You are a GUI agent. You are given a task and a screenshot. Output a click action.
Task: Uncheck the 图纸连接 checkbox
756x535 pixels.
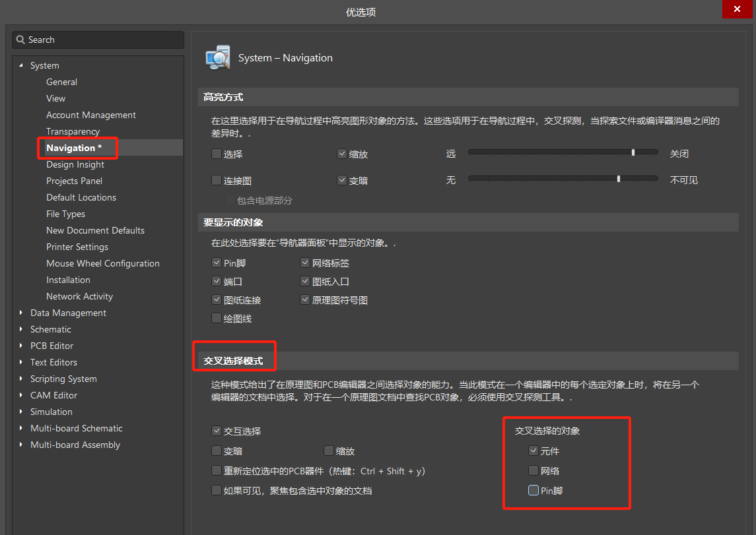click(x=217, y=300)
